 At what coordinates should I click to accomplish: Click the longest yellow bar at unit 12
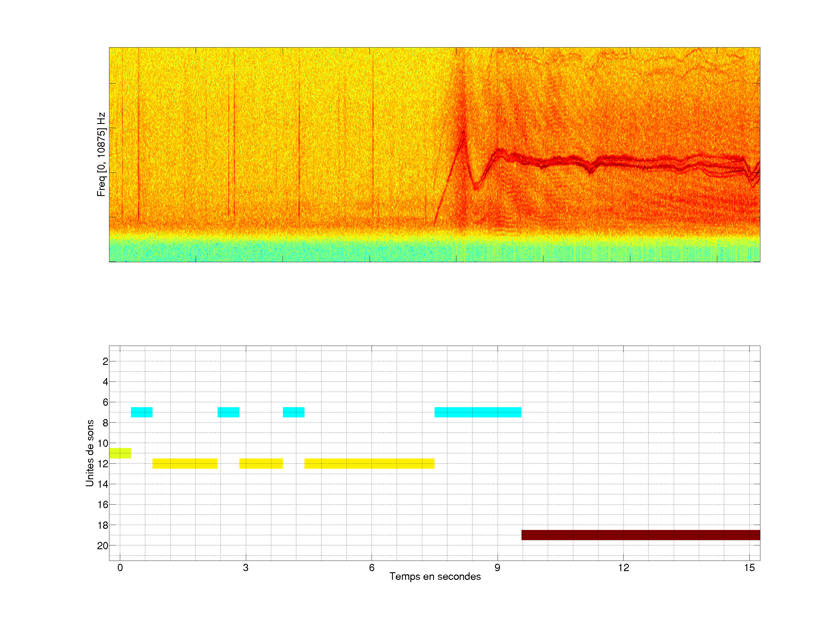pos(369,463)
